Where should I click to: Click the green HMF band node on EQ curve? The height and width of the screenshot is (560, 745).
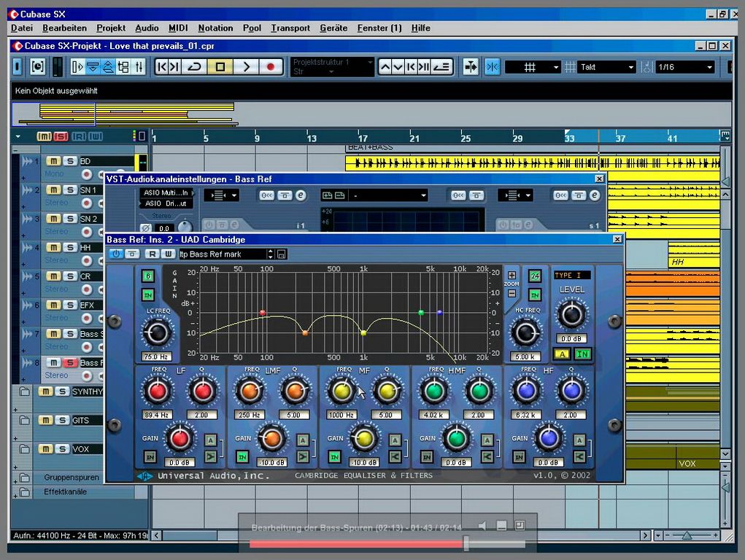(x=421, y=313)
